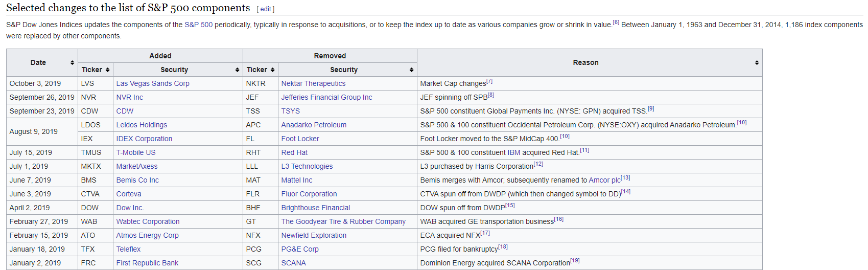Follow the L3 Technologies link
This screenshot has height=270, width=868.
(307, 166)
